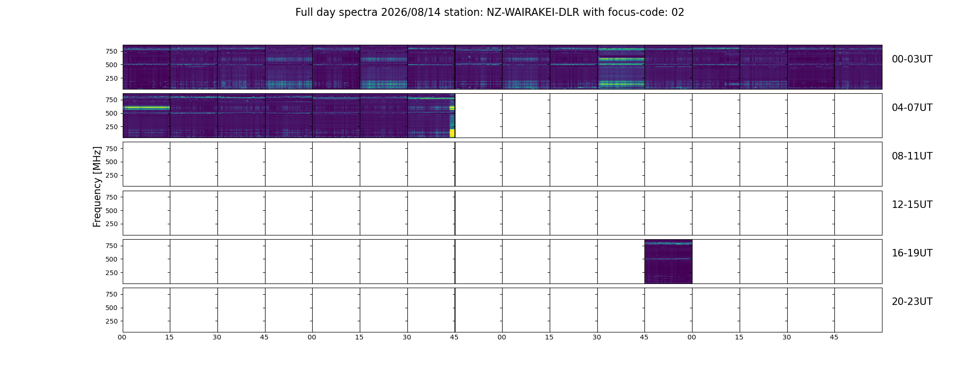Click the last empty panel in 20-23UT row

click(x=858, y=310)
